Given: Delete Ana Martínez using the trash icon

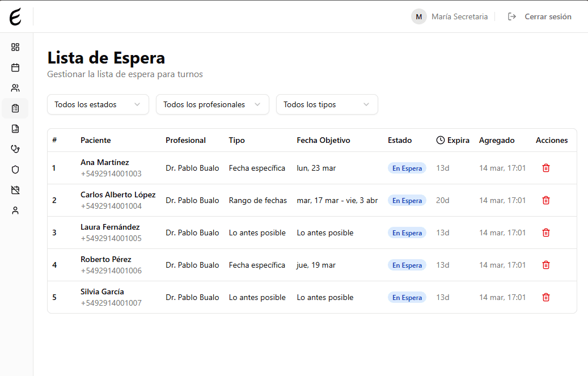Looking at the screenshot, I should coord(545,168).
